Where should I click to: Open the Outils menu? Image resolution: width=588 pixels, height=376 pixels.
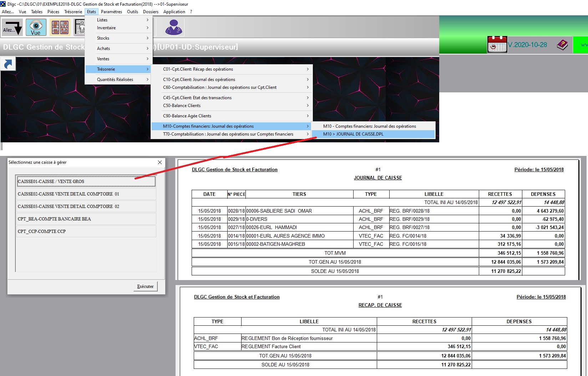(x=132, y=12)
